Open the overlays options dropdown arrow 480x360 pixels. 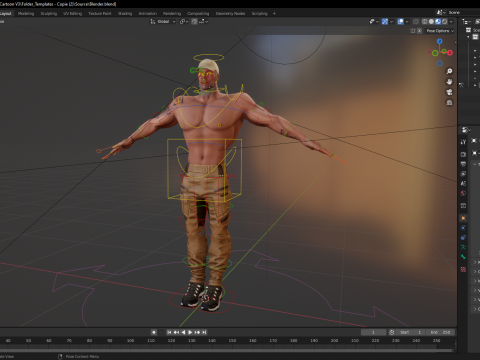point(407,21)
